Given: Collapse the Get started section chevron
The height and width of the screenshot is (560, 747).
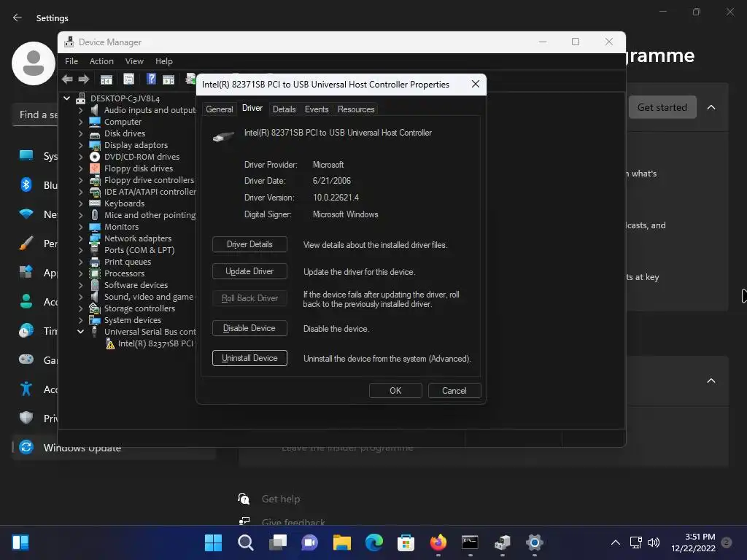Looking at the screenshot, I should click(711, 107).
